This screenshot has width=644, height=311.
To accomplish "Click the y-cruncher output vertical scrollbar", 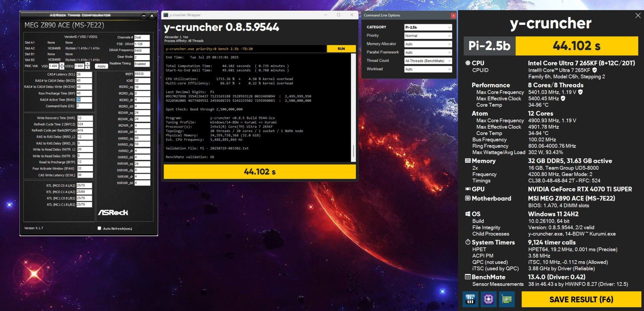I will coord(353,107).
